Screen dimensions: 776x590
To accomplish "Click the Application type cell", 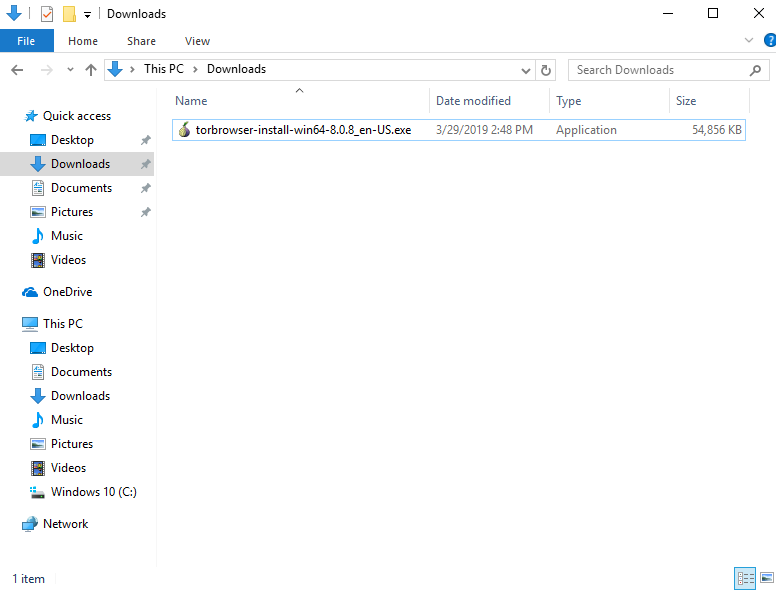I will click(x=586, y=130).
